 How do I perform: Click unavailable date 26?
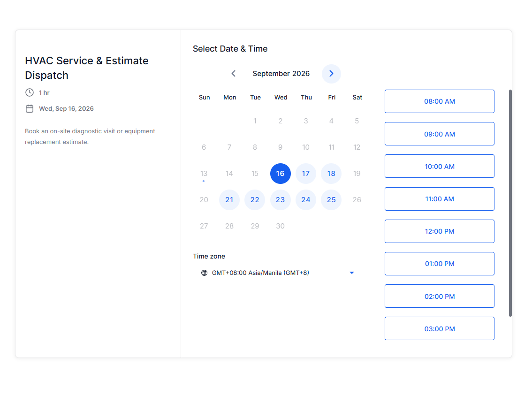(x=357, y=200)
